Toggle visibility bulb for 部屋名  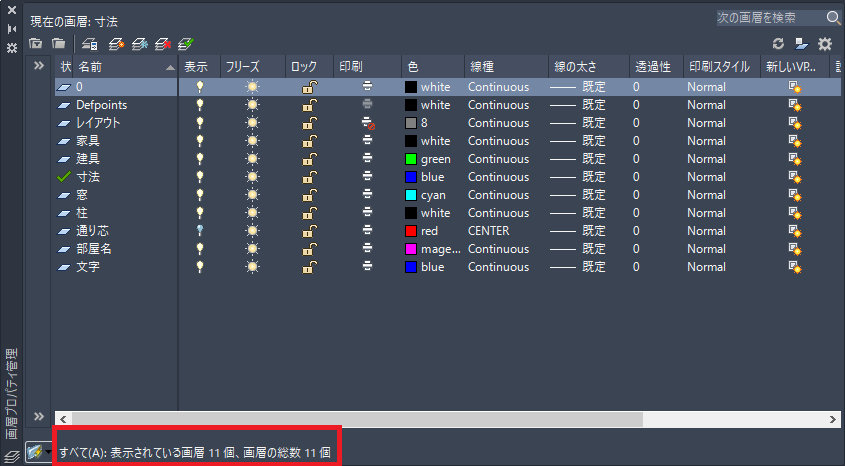pyautogui.click(x=199, y=248)
